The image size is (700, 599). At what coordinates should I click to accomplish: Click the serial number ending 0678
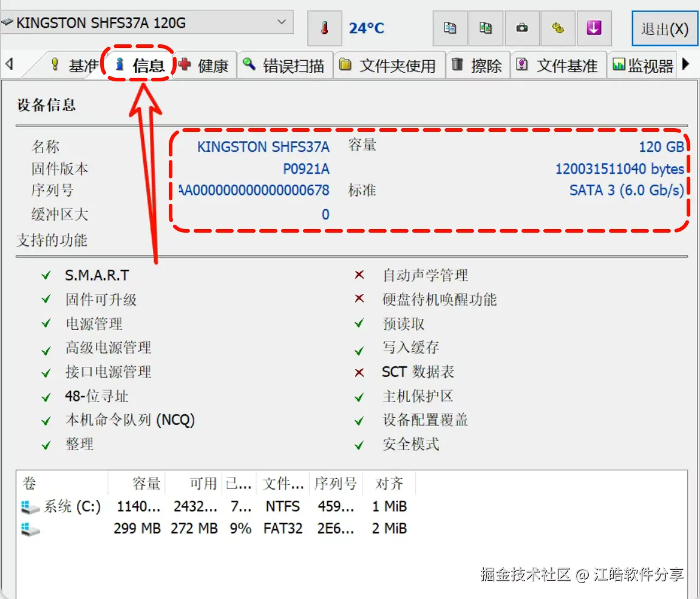254,190
